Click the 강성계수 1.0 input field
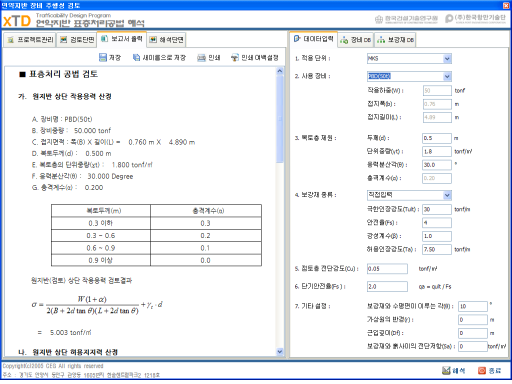The height and width of the screenshot is (384, 512). point(437,236)
